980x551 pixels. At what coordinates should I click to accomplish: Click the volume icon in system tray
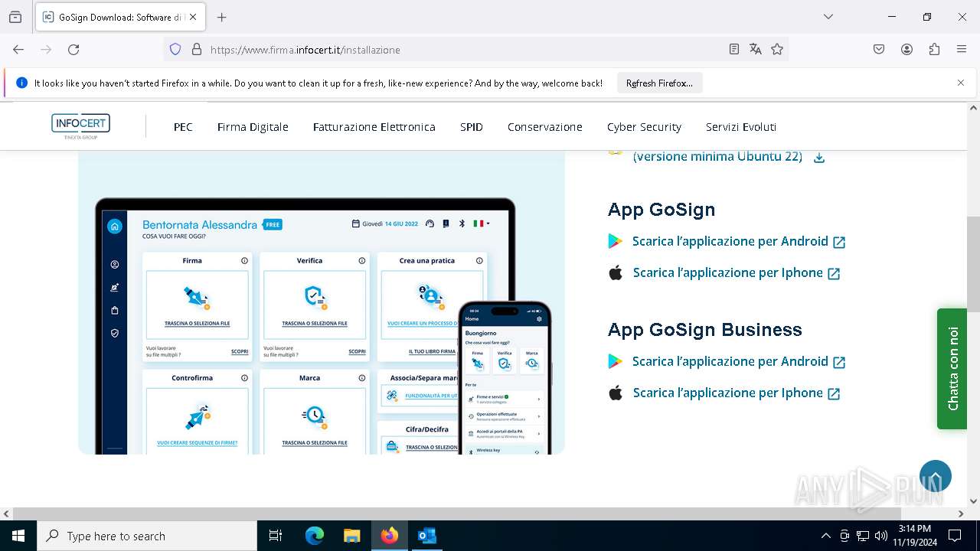click(881, 536)
